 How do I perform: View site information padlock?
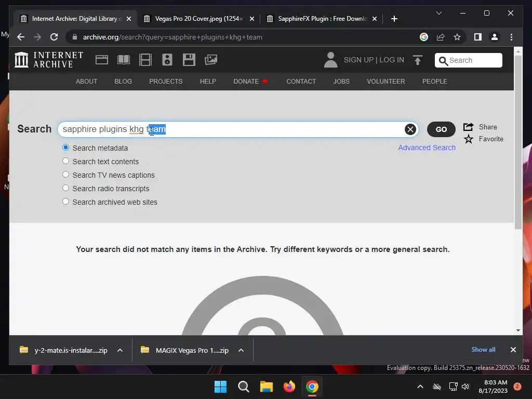75,37
